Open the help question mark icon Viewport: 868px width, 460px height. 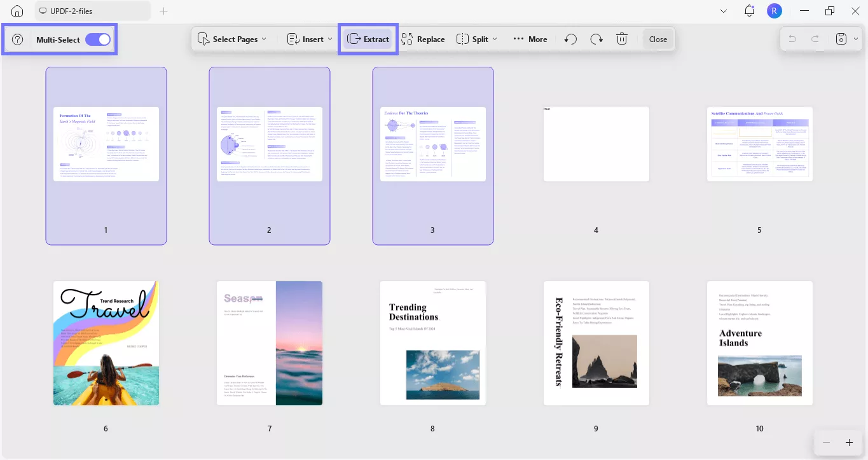17,39
